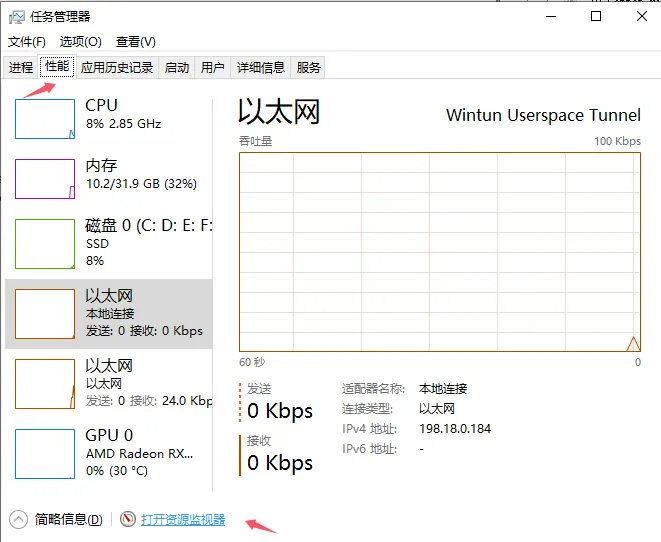Open the 打开资源监视器 link
The width and height of the screenshot is (661, 542).
(183, 519)
